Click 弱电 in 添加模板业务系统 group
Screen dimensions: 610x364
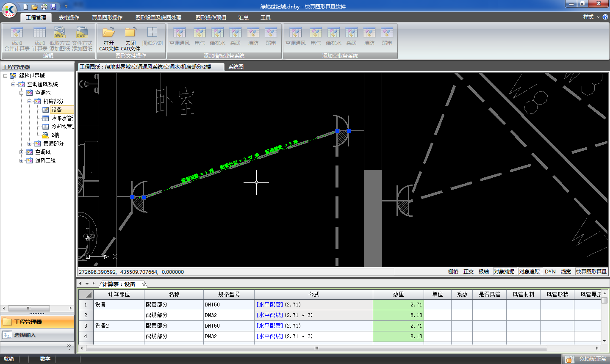[271, 37]
